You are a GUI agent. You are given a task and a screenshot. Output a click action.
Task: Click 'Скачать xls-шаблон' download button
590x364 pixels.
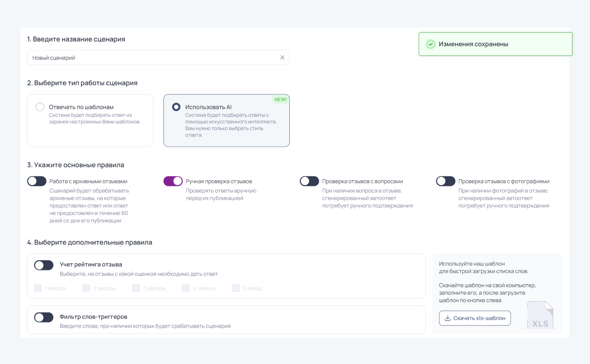475,318
